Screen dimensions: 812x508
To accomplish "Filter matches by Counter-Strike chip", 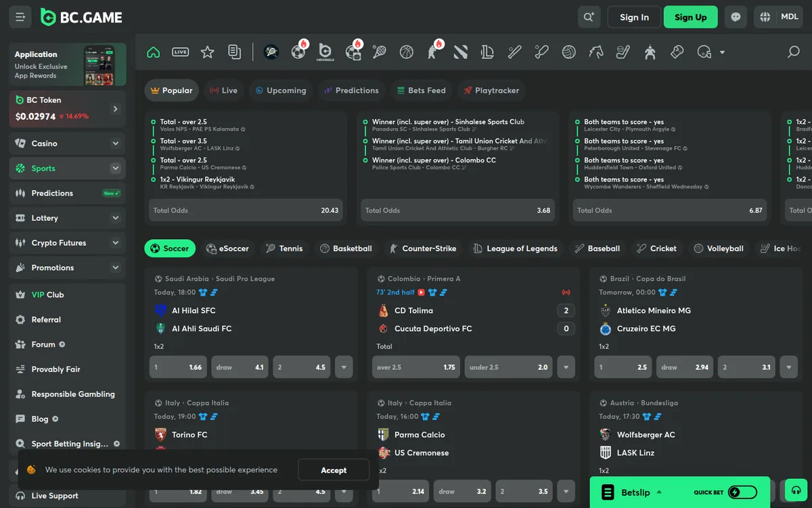I will click(423, 249).
